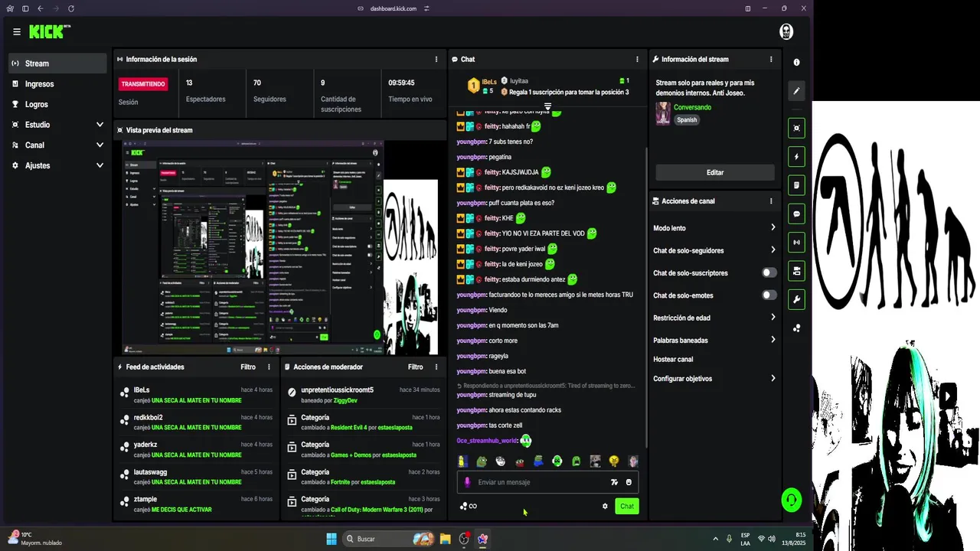Click the green headset support button
980x551 pixels.
[792, 500]
